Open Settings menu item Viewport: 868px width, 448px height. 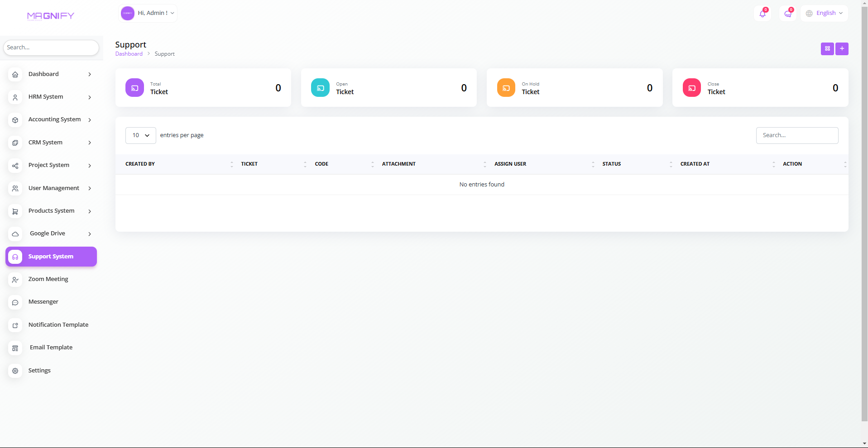tap(51, 371)
